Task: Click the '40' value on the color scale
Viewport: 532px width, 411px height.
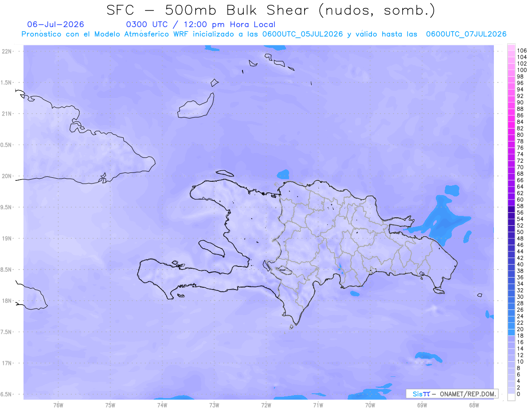Action: 520,264
